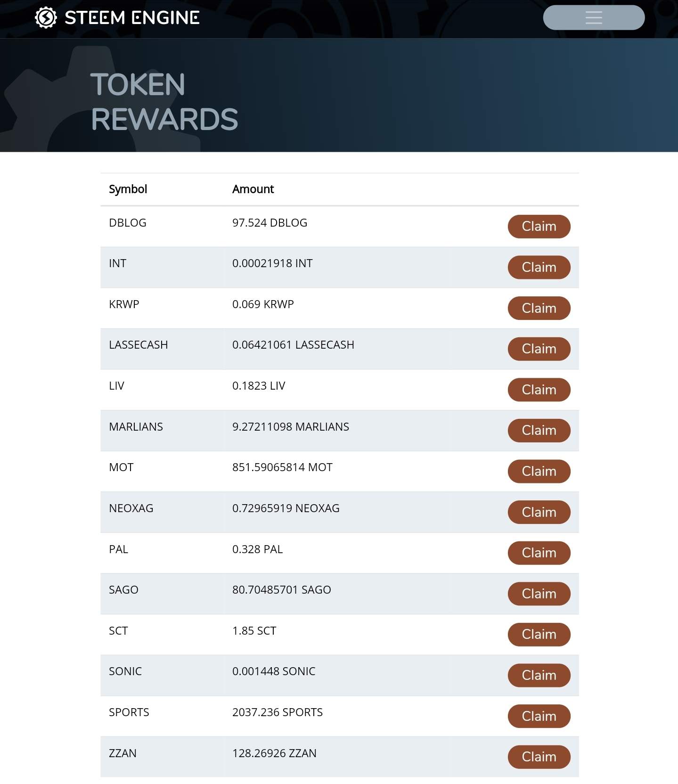678x784 pixels.
Task: Claim the LASSECASH reward
Action: coord(539,349)
